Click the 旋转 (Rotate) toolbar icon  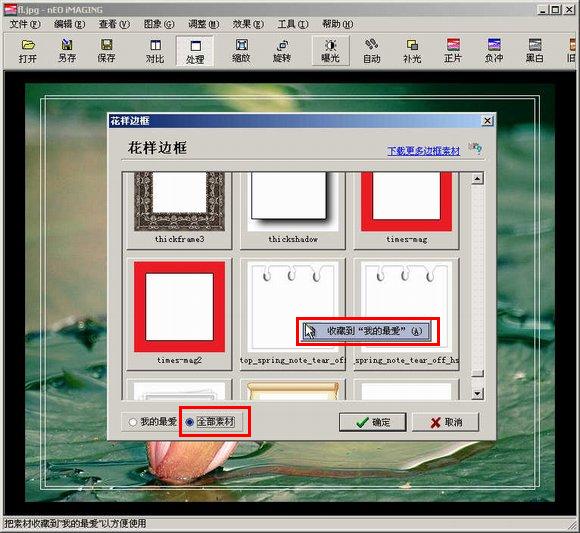[x=282, y=45]
